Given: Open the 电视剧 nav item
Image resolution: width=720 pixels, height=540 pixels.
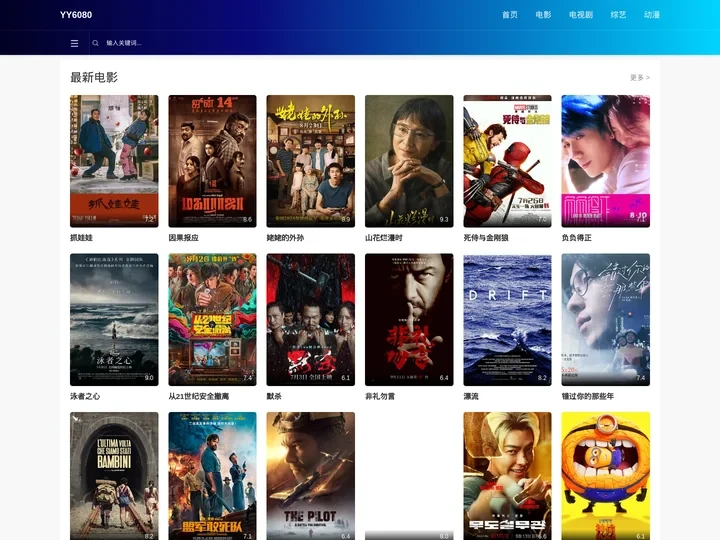Looking at the screenshot, I should click(x=581, y=15).
